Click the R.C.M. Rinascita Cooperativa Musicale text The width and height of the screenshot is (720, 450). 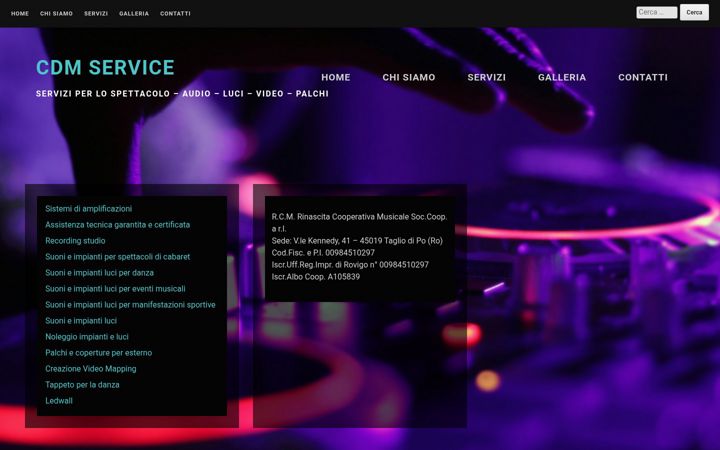click(359, 222)
